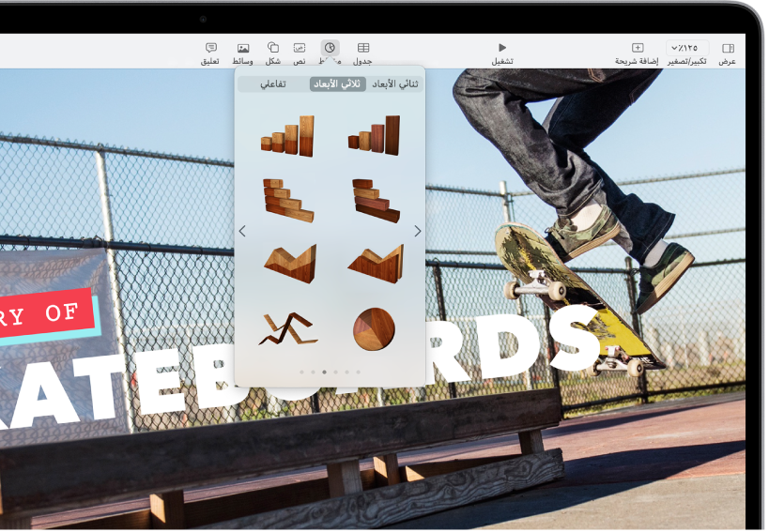Viewport: 769px width, 532px height.
Task: Insert the 3D bar chart
Action: (376, 201)
